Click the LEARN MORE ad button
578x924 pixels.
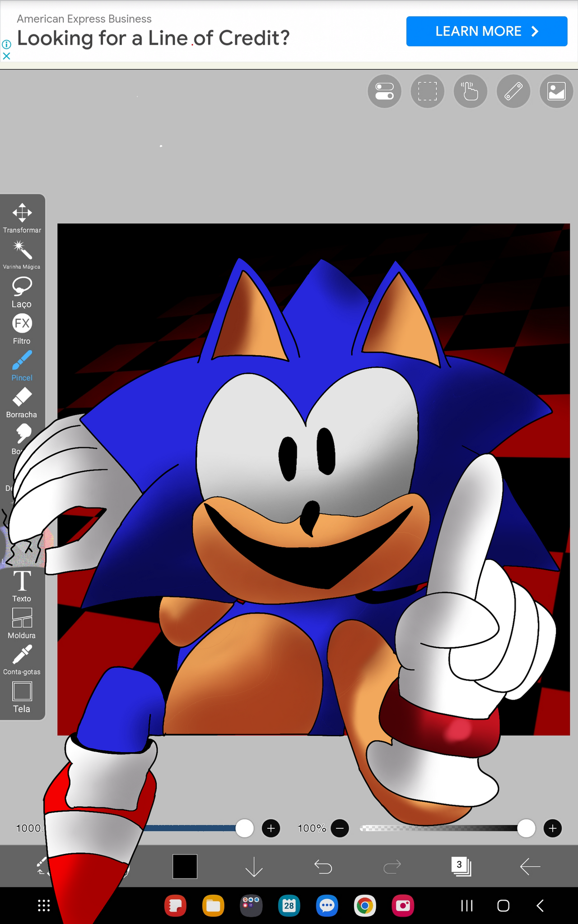(x=487, y=31)
